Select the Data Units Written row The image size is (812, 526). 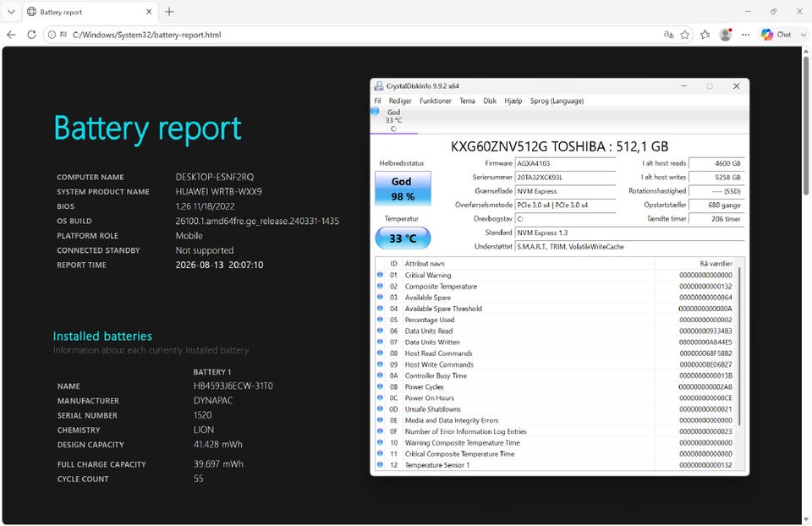(x=555, y=342)
